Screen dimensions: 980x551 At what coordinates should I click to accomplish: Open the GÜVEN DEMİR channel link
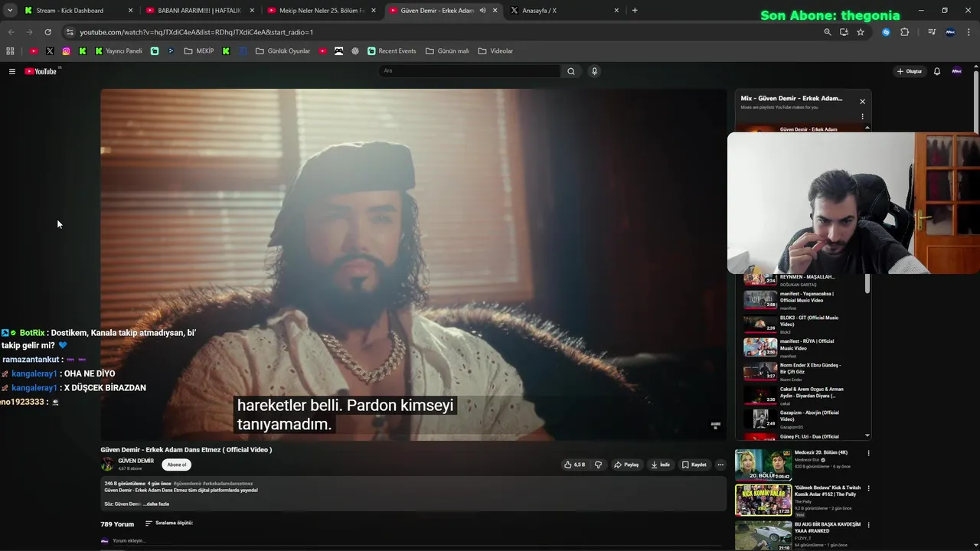click(136, 461)
